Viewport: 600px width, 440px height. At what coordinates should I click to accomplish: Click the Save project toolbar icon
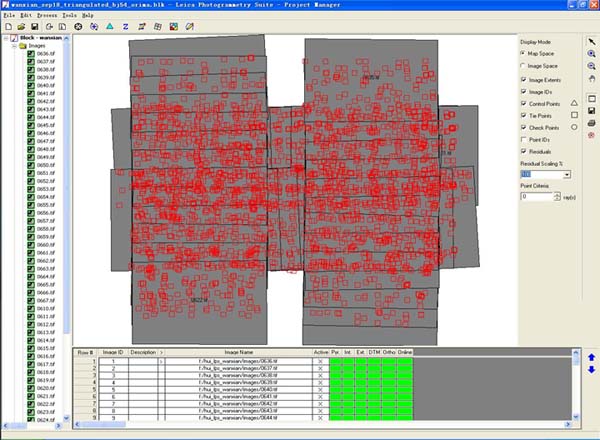34,26
